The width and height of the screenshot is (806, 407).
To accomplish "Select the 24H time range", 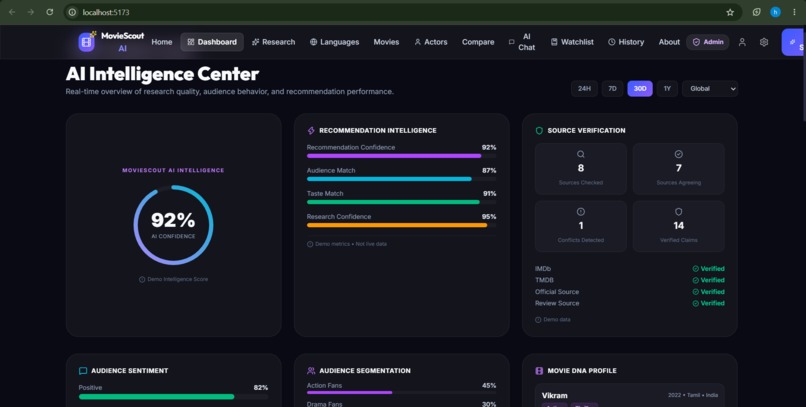I will pos(584,88).
